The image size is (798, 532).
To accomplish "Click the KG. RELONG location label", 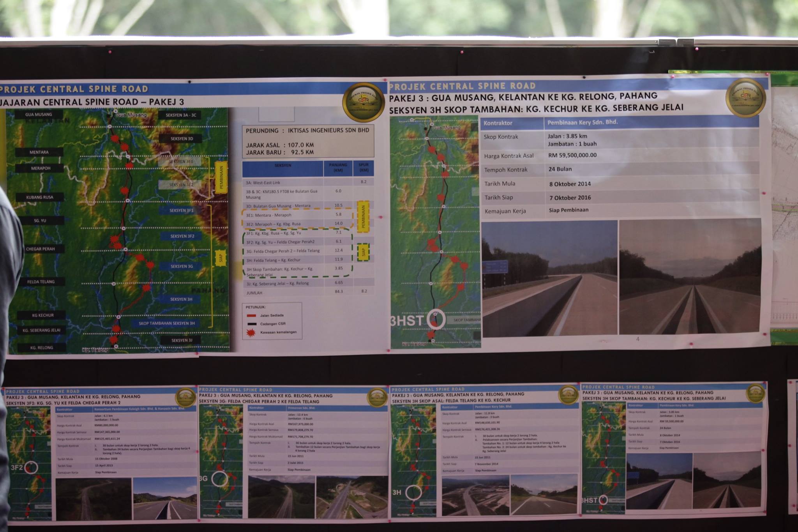I will tap(42, 348).
